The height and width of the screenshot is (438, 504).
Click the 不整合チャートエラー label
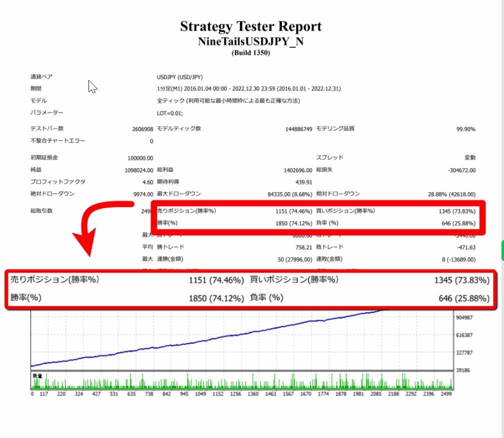(58, 140)
